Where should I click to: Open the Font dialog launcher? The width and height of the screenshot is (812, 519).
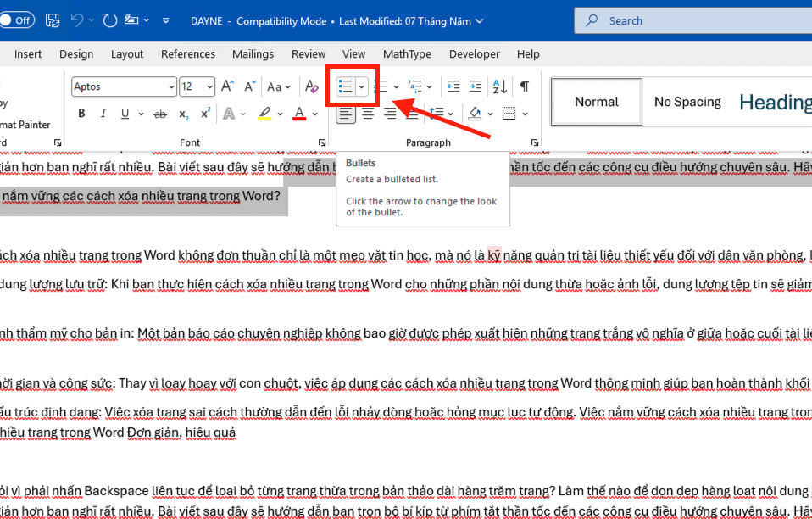point(322,142)
